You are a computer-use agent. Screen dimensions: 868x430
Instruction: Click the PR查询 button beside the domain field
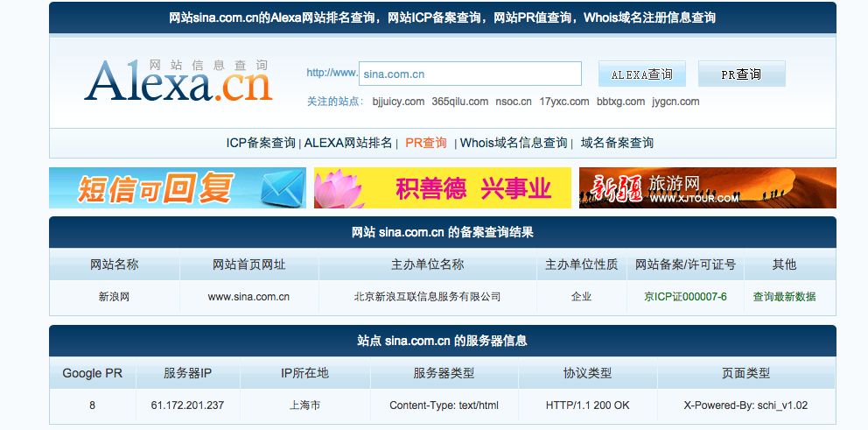pyautogui.click(x=741, y=74)
